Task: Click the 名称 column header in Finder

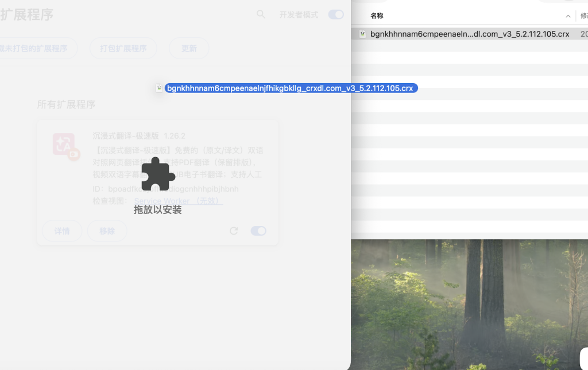Action: point(377,16)
